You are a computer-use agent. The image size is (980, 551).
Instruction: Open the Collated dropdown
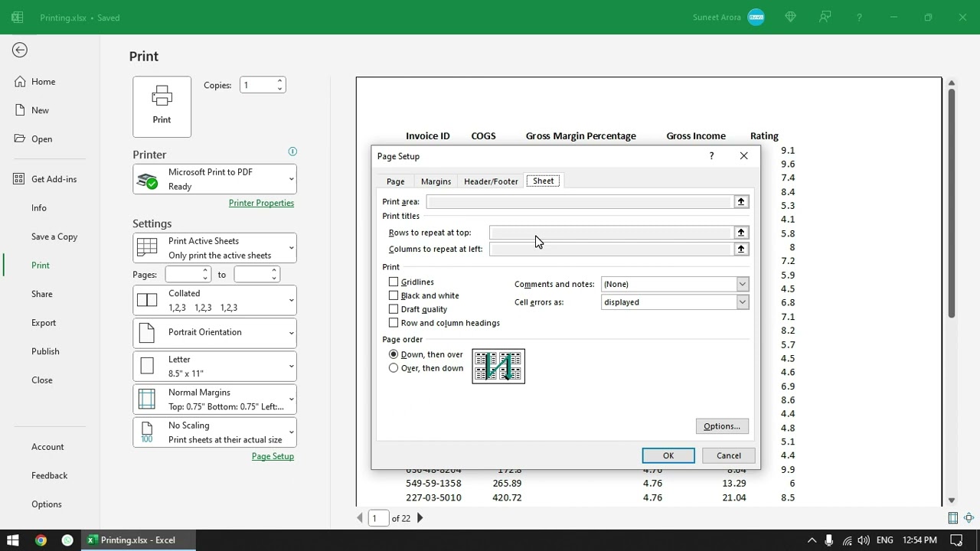pos(214,300)
